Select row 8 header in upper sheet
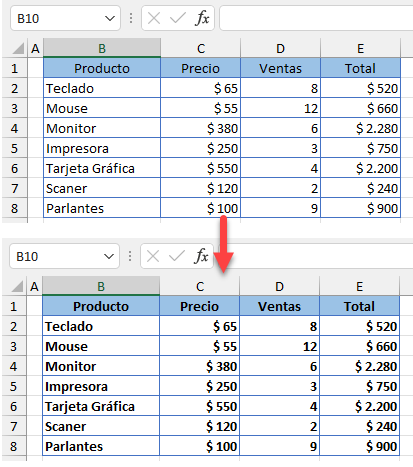The width and height of the screenshot is (413, 467). [14, 208]
